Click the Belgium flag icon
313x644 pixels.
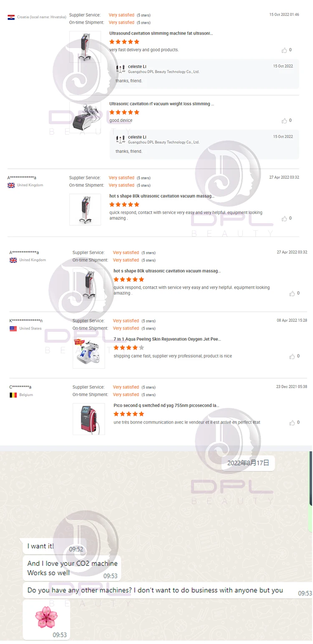(13, 395)
